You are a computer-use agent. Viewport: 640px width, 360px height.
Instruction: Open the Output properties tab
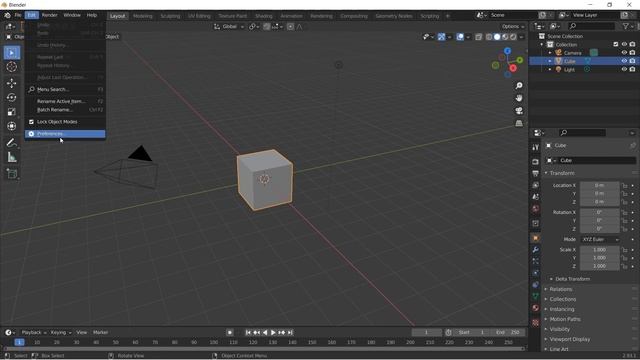[536, 173]
